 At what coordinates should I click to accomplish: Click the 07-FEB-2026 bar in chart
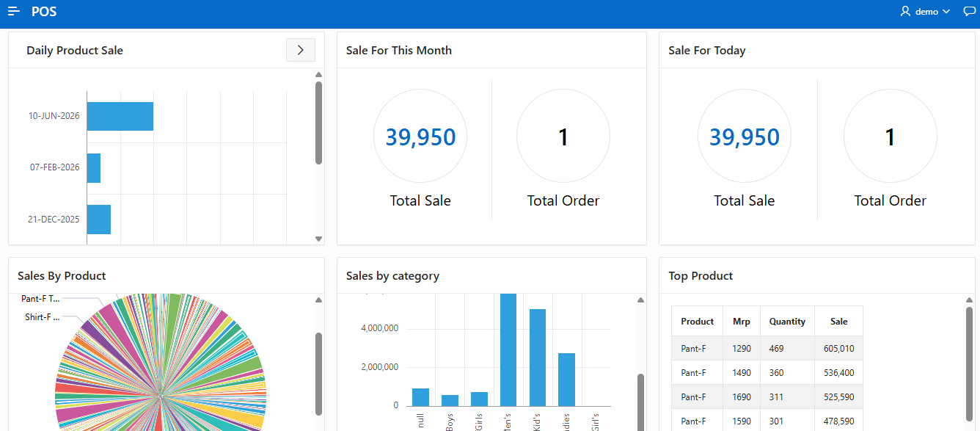[94, 168]
